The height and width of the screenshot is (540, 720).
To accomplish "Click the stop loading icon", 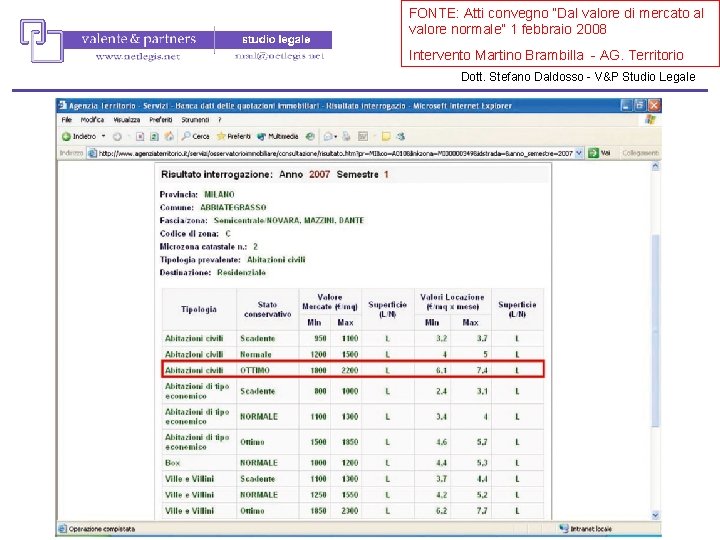I will pyautogui.click(x=140, y=136).
